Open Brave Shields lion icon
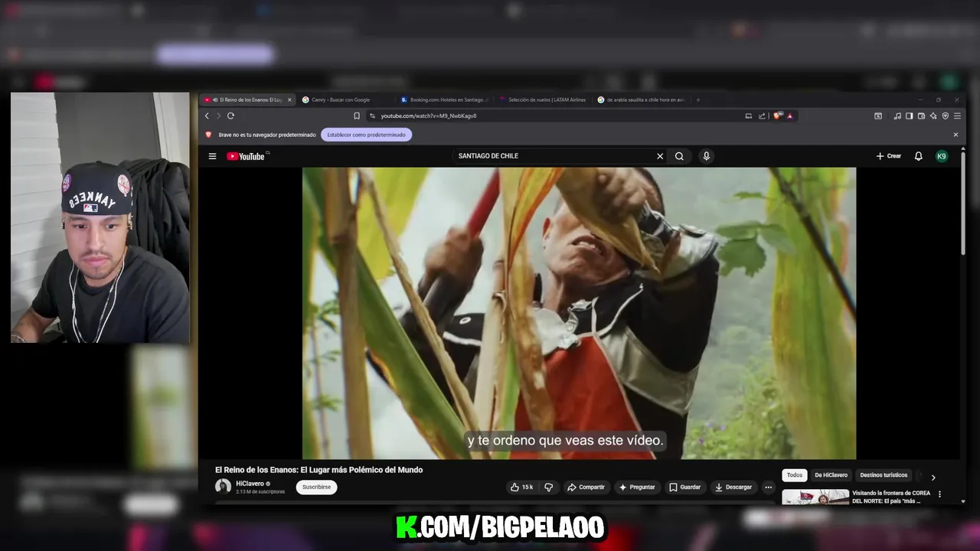Viewport: 980px width, 551px height. (x=777, y=116)
